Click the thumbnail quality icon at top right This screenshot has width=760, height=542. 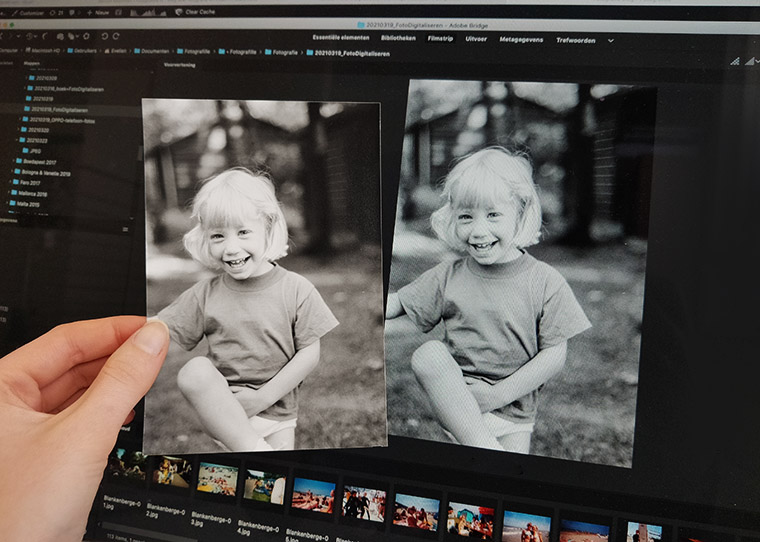coord(735,61)
